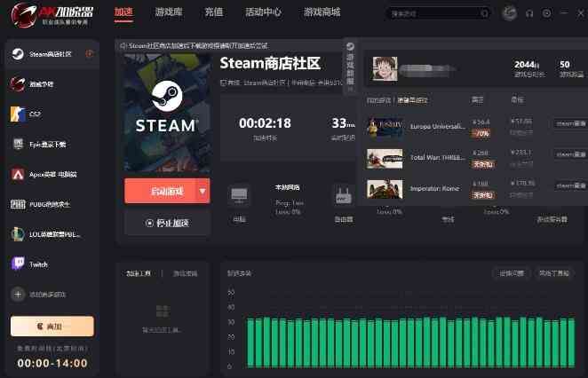Viewport: 588px width, 378px height.
Task: Click steam button for Europa Universalis row
Action: tap(570, 123)
